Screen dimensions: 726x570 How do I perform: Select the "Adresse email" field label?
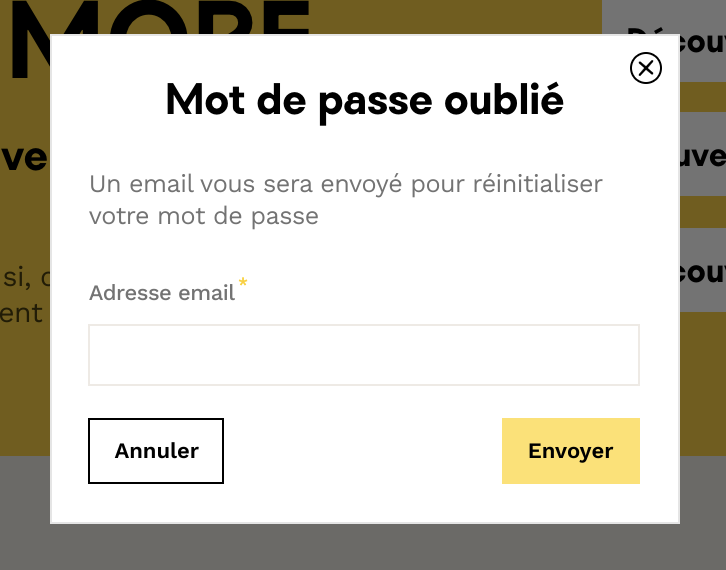point(162,293)
